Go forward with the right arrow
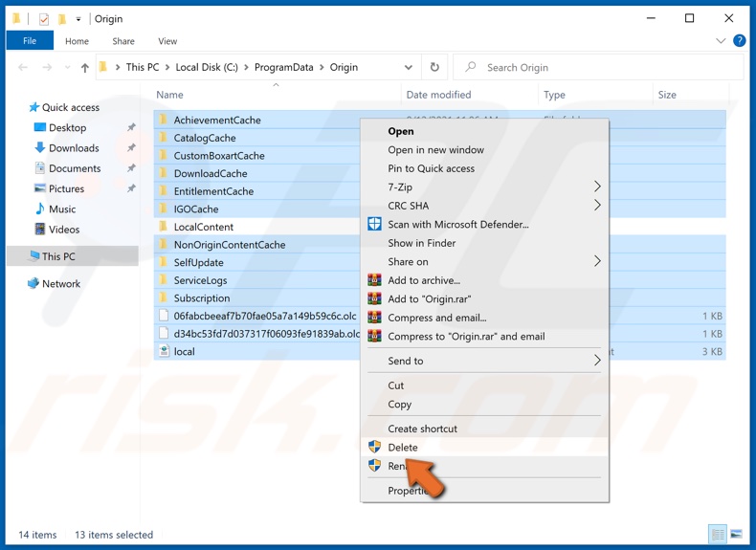 (x=47, y=68)
